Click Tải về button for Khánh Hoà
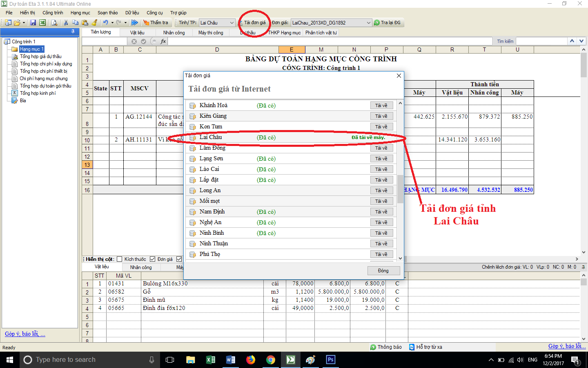This screenshot has height=368, width=588. (381, 105)
